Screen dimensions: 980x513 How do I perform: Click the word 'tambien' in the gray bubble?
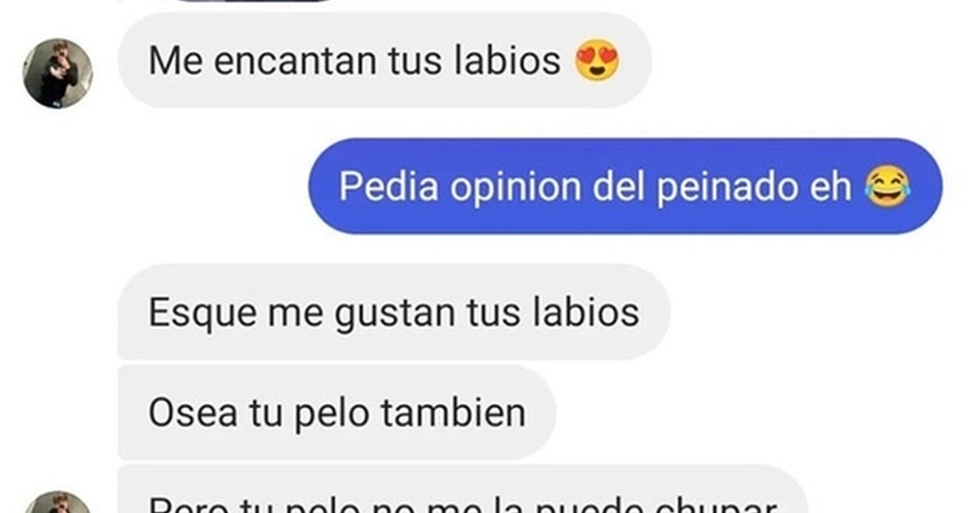point(453,412)
